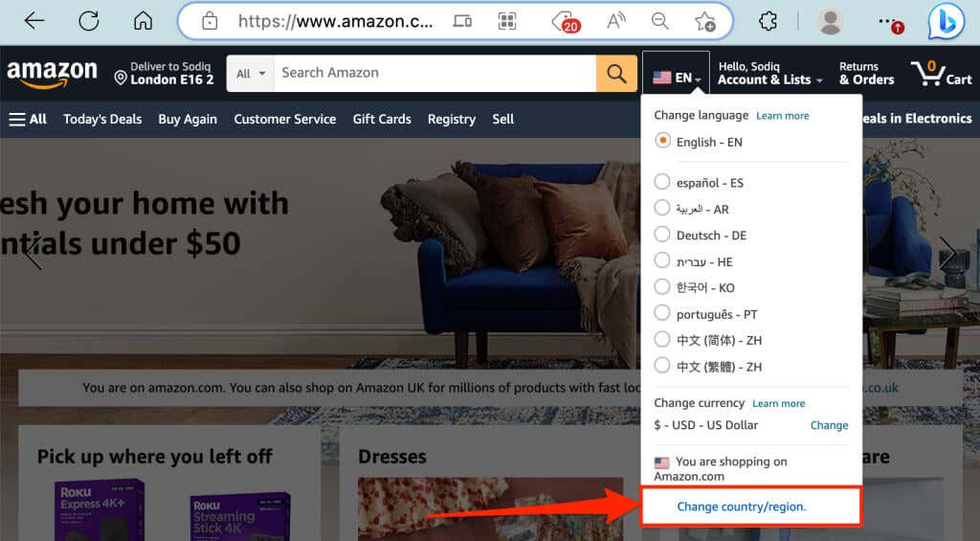This screenshot has width=980, height=541.
Task: Click into the Search Amazon field
Action: [x=435, y=73]
